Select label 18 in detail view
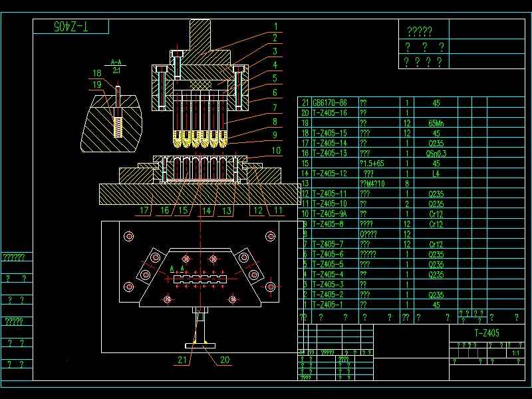 (96, 73)
